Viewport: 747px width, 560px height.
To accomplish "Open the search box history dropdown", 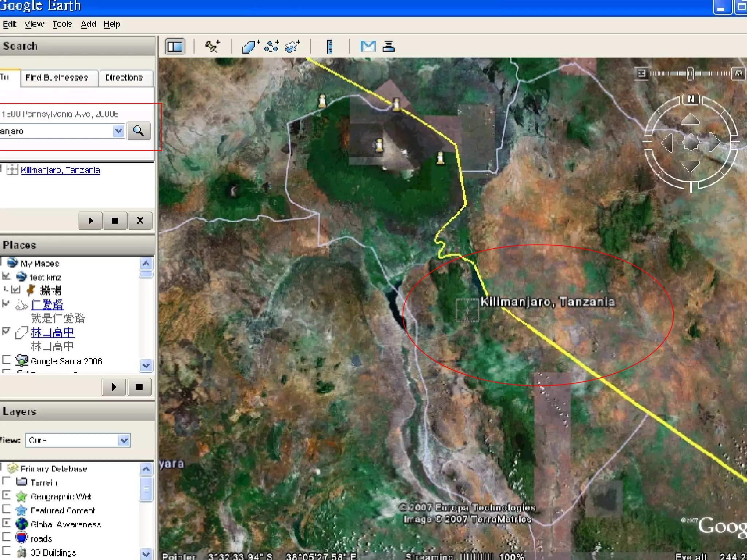I will click(118, 131).
